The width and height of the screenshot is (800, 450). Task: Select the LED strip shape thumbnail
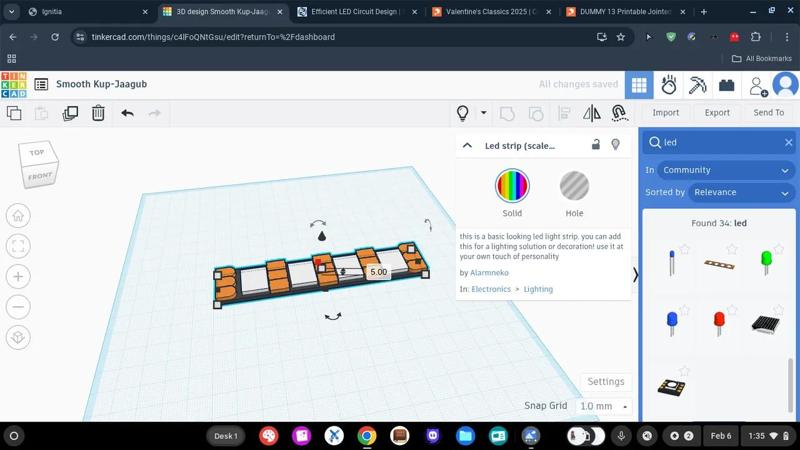[x=719, y=264]
